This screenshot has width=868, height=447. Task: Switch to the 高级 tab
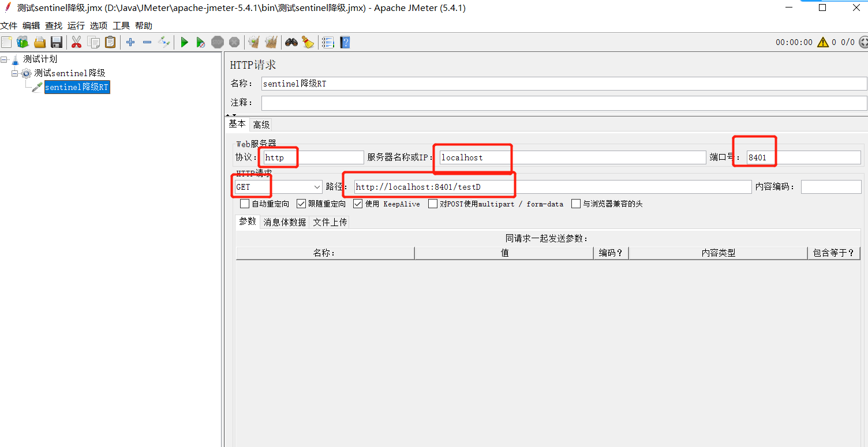coord(261,125)
